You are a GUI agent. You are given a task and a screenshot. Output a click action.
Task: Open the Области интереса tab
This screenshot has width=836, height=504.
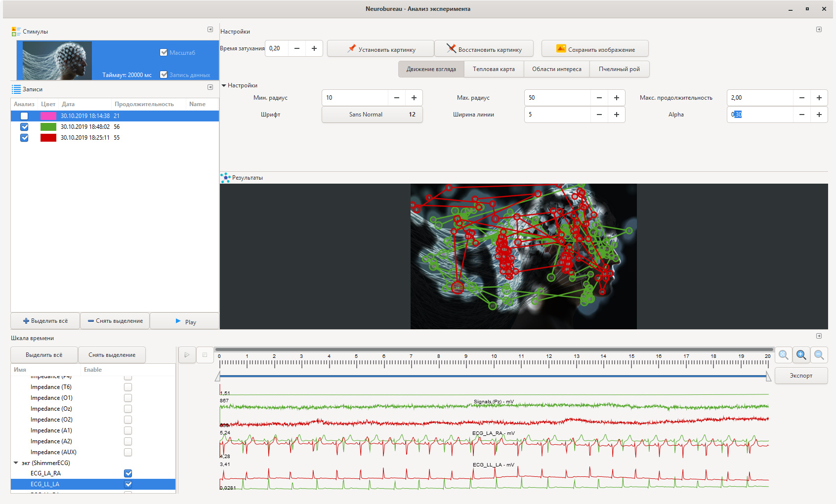click(x=556, y=69)
